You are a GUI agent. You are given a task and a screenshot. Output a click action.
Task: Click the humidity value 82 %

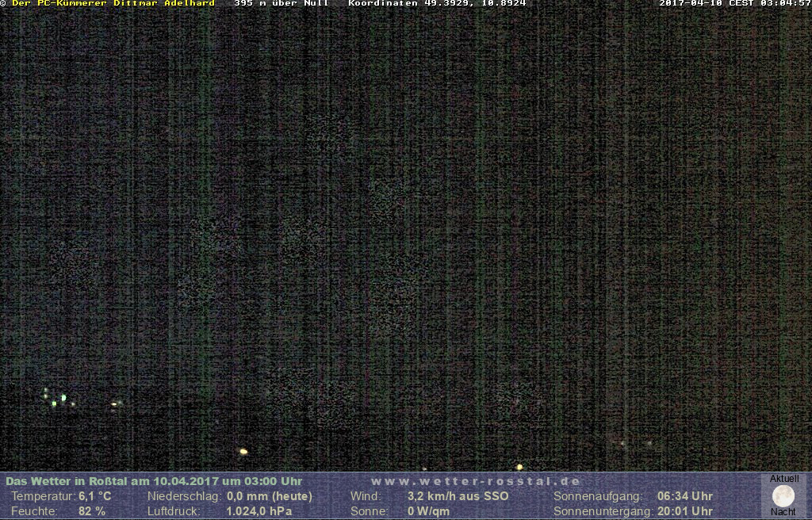(92, 511)
